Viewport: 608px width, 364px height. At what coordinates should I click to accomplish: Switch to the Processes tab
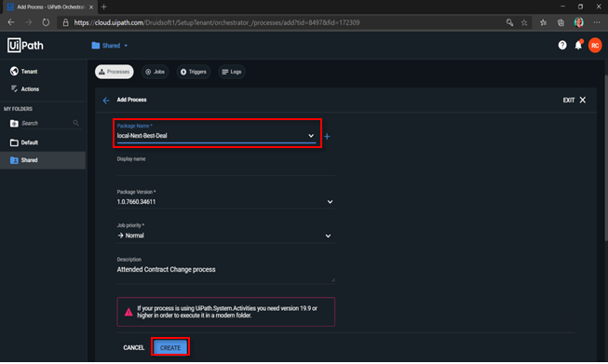114,72
